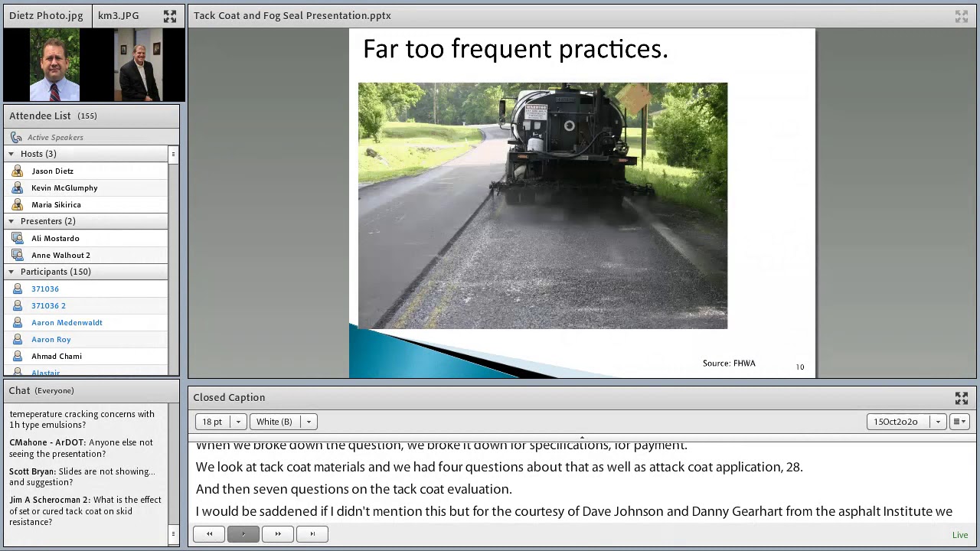Viewport: 980px width, 551px height.
Task: Click the caption play button
Action: (x=243, y=533)
